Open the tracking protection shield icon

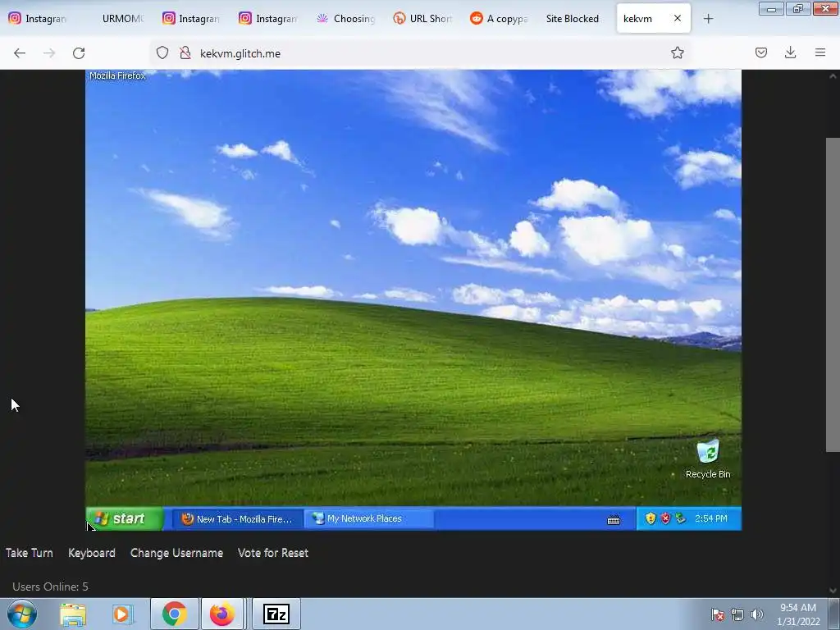click(x=162, y=53)
